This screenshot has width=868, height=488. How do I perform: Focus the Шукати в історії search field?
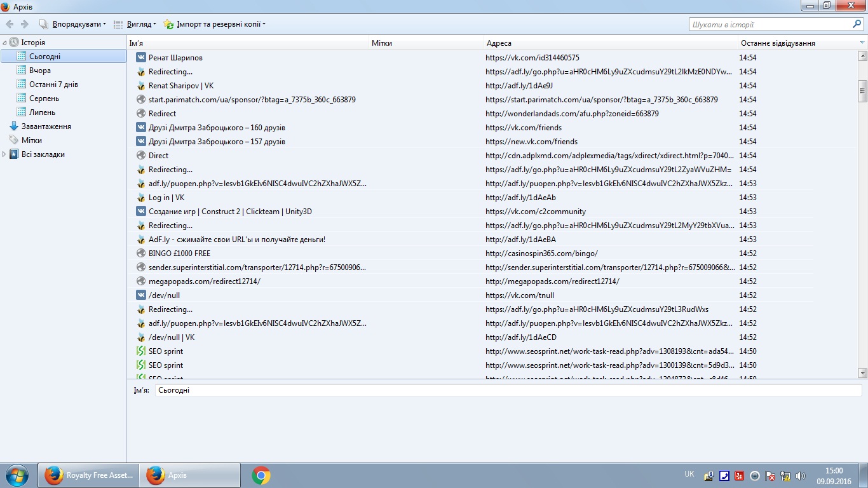click(x=771, y=24)
